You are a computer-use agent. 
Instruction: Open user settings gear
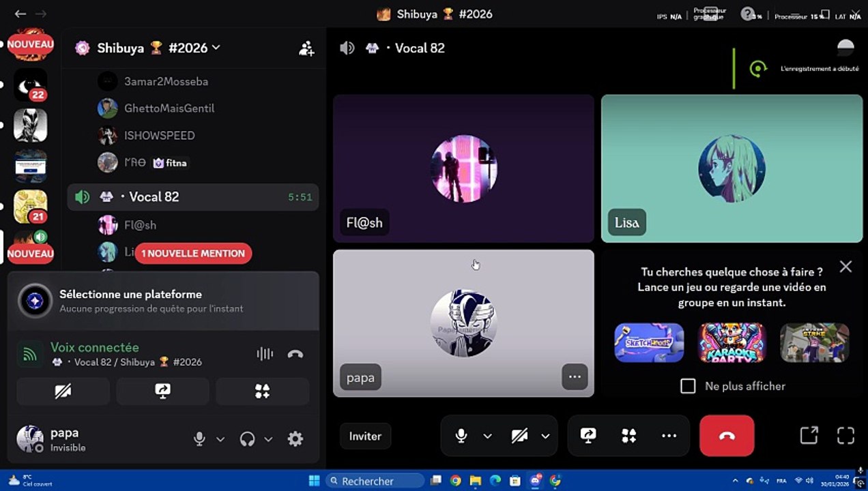coord(295,439)
